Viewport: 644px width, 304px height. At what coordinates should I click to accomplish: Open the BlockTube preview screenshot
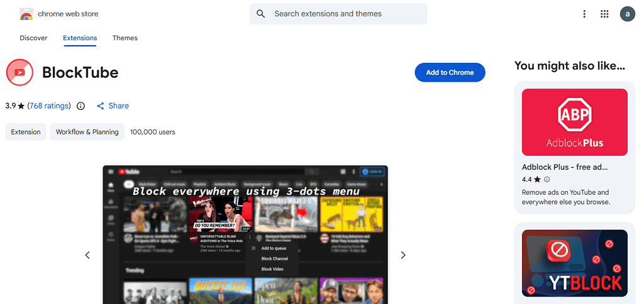tap(245, 235)
